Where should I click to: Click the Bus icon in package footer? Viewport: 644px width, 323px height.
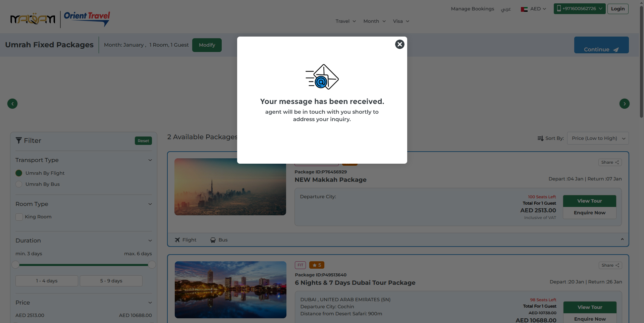213,240
